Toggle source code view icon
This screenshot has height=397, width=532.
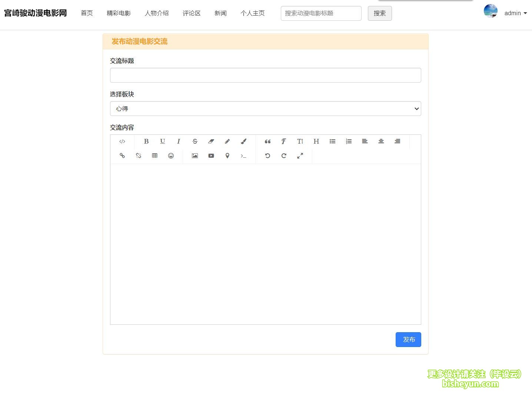pos(122,141)
